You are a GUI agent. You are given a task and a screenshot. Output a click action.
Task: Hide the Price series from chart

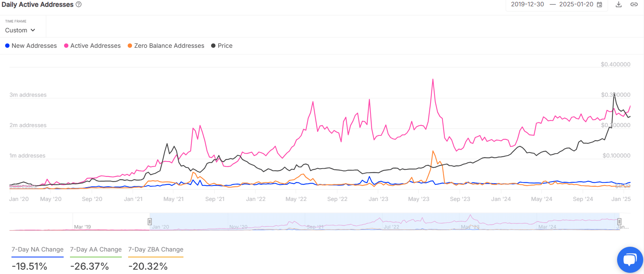(222, 46)
